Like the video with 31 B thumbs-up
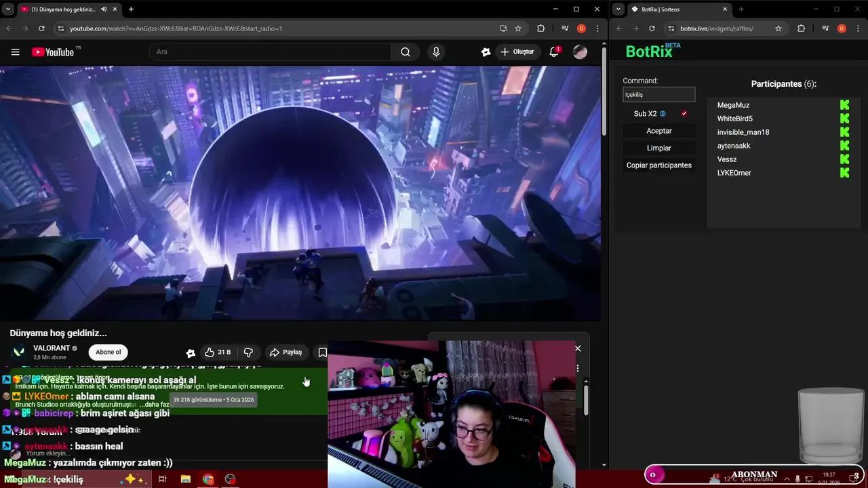 pos(218,352)
